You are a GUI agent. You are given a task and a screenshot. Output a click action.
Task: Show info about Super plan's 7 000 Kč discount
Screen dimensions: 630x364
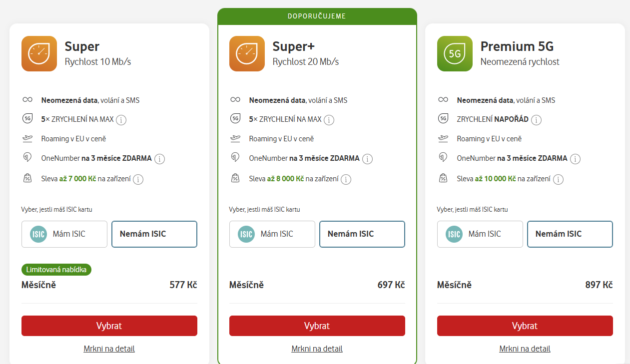pyautogui.click(x=138, y=179)
